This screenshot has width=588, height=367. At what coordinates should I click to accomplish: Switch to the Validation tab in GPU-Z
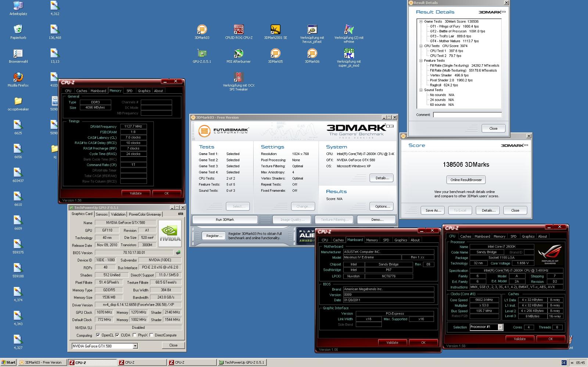[118, 214]
